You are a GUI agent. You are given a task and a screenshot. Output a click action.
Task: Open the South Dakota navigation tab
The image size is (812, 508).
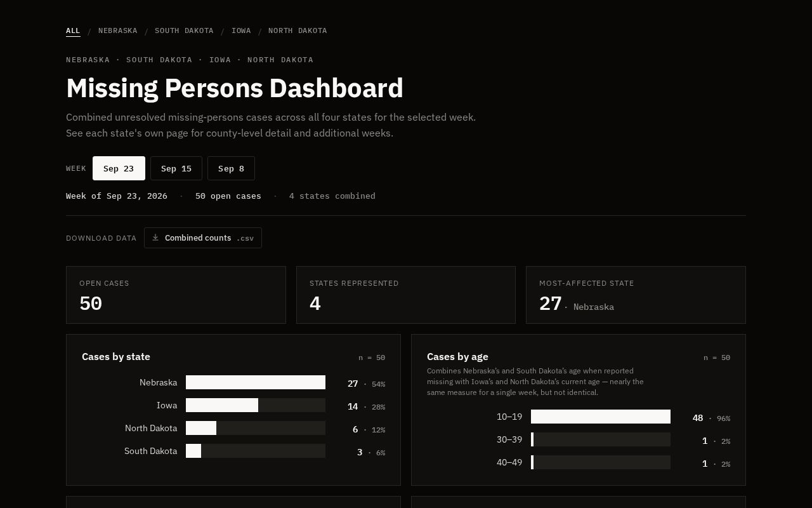click(184, 30)
